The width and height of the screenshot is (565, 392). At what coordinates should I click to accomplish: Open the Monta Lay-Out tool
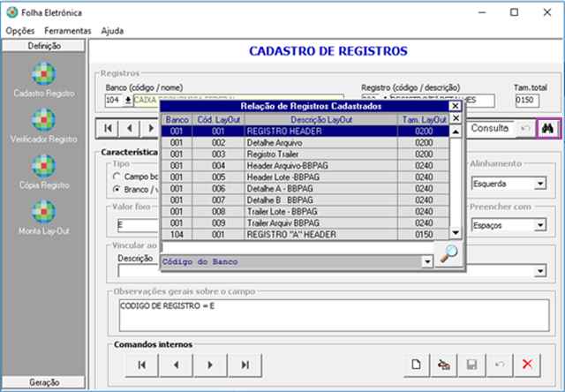[x=43, y=217]
